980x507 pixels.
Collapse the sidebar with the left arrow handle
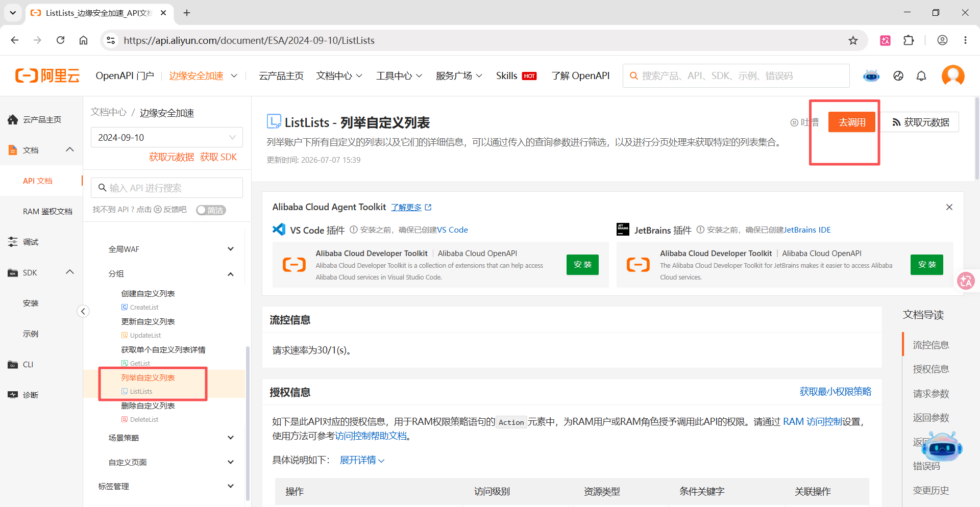[x=83, y=311]
